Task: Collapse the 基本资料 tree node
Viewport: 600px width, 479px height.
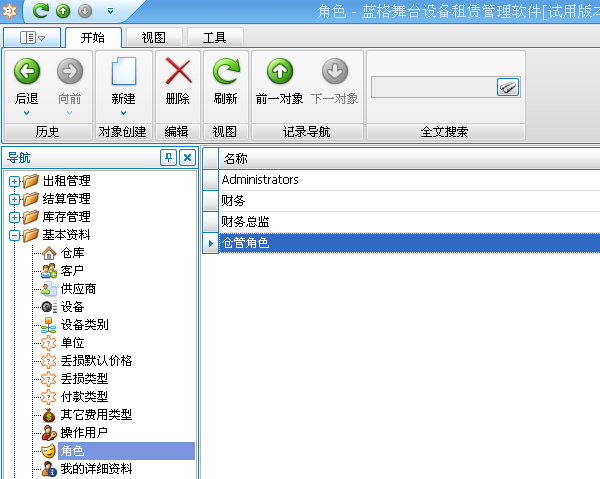Action: [14, 235]
